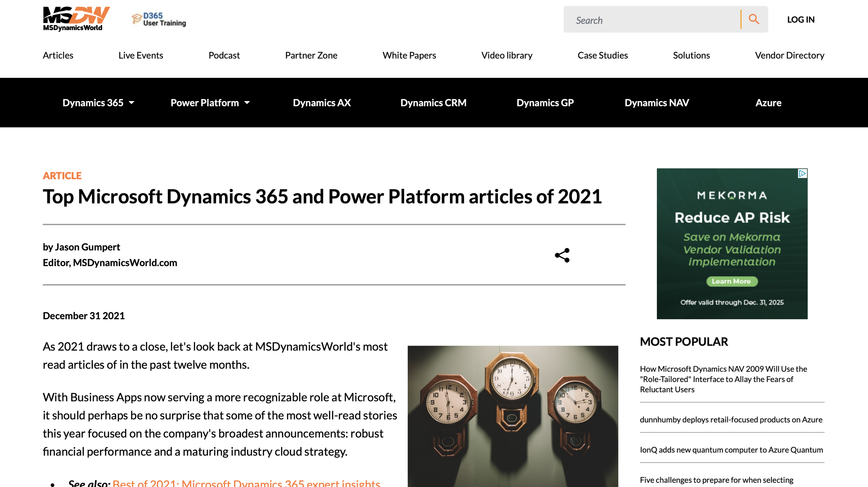Open the Articles menu item
The height and width of the screenshot is (487, 868).
[x=57, y=55]
